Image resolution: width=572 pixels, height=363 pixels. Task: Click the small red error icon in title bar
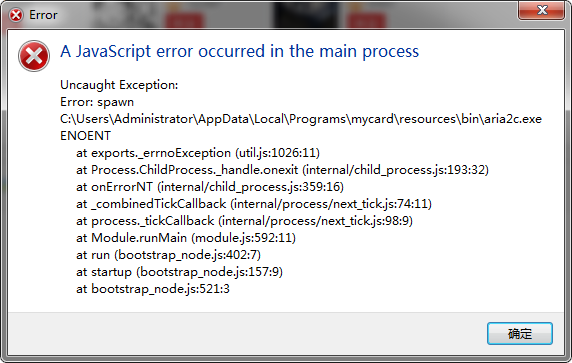pos(16,15)
